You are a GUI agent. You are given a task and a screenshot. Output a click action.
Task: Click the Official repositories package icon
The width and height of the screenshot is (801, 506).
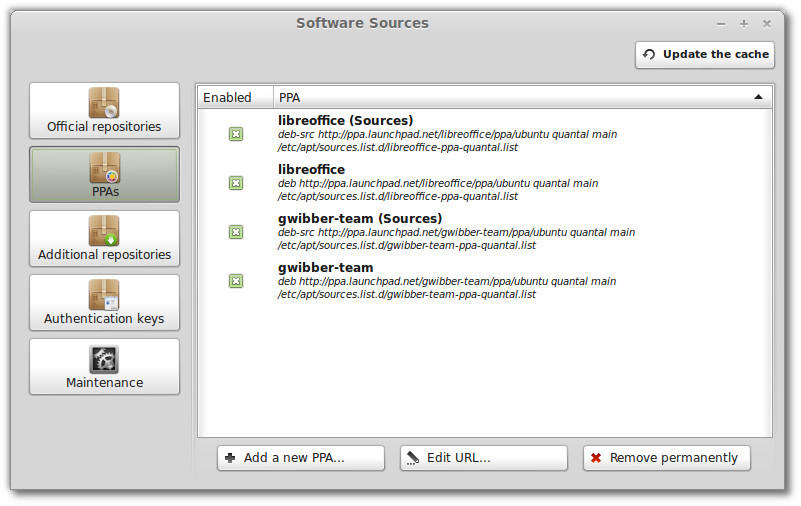click(104, 103)
